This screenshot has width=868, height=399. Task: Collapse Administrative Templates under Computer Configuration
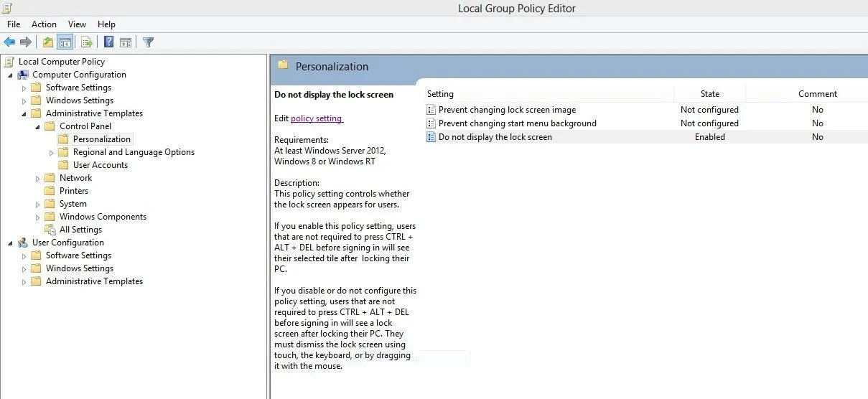tap(24, 114)
